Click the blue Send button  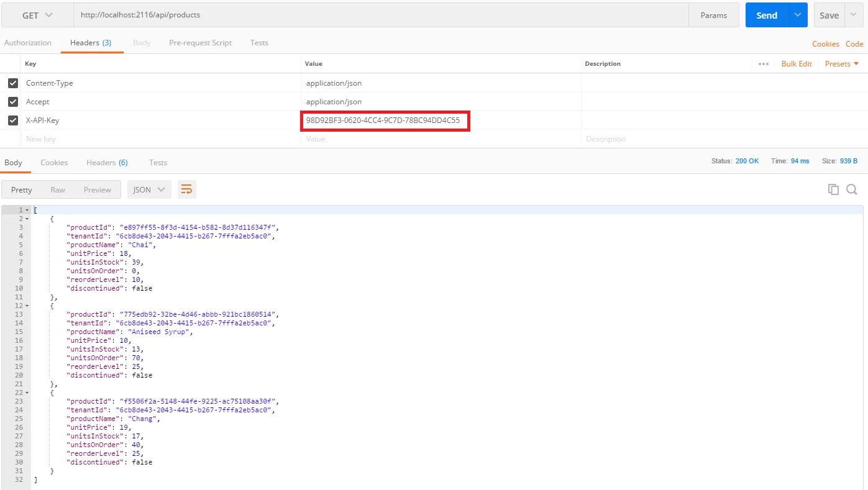[767, 15]
